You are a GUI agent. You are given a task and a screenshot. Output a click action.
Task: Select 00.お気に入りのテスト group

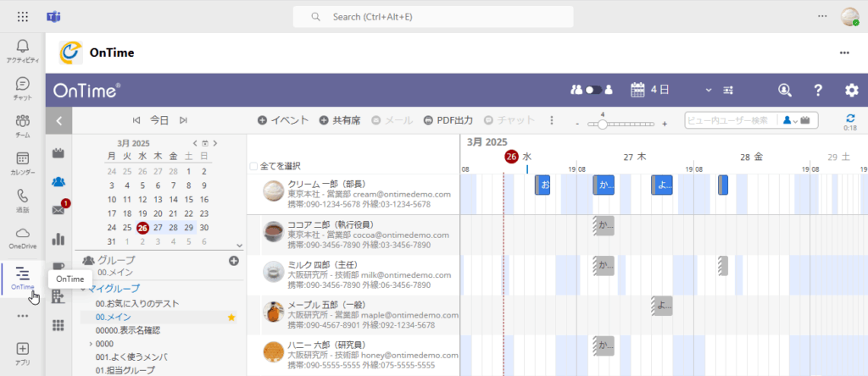click(x=136, y=303)
